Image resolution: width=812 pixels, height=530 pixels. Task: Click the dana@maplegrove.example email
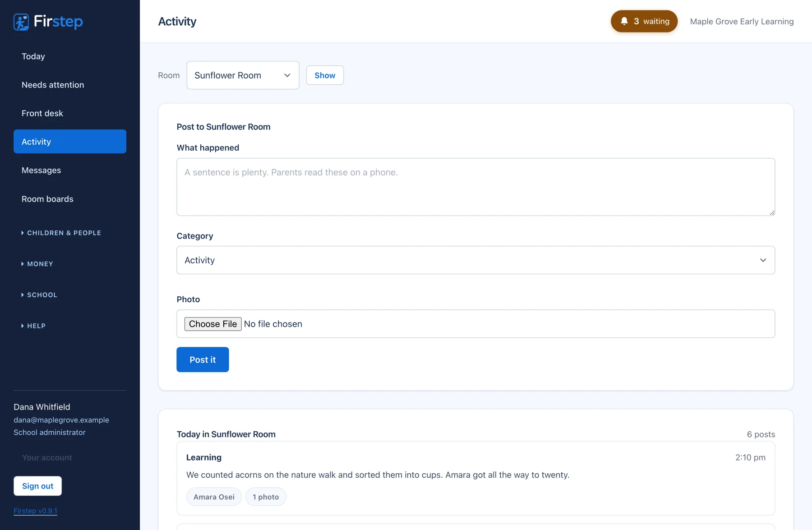click(x=61, y=420)
